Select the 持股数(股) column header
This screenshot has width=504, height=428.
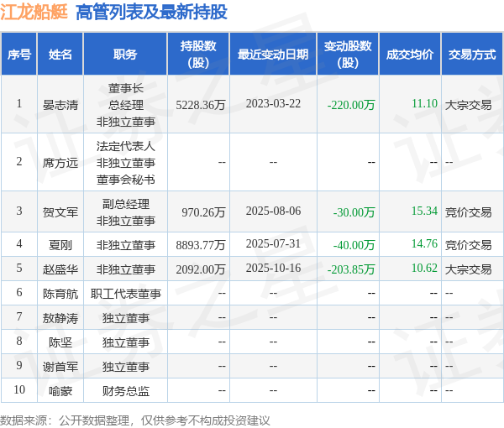point(198,54)
